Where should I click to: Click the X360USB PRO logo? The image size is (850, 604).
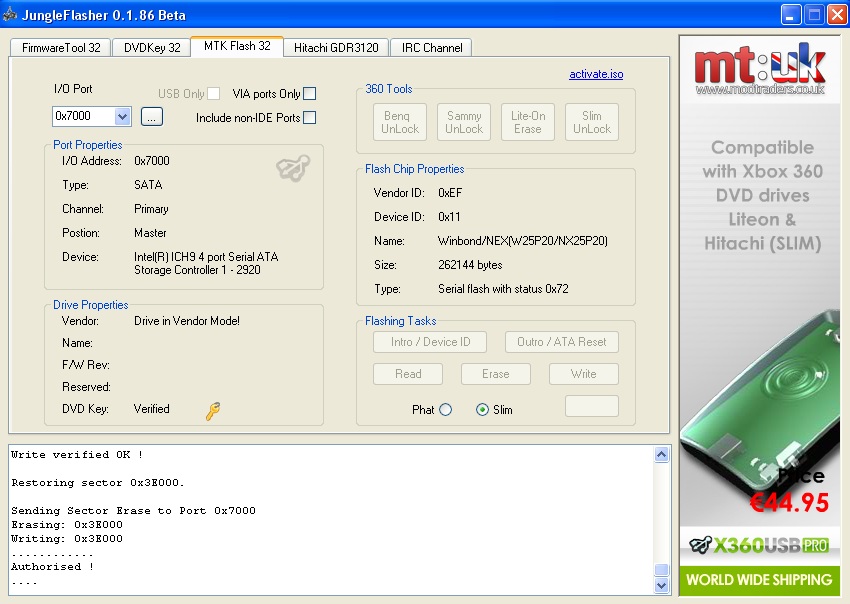[x=760, y=547]
